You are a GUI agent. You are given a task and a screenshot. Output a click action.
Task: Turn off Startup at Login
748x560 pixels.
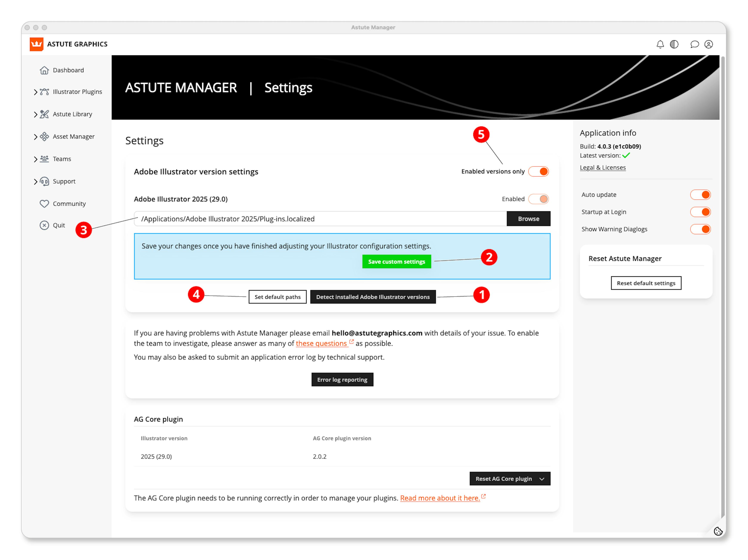coord(700,212)
